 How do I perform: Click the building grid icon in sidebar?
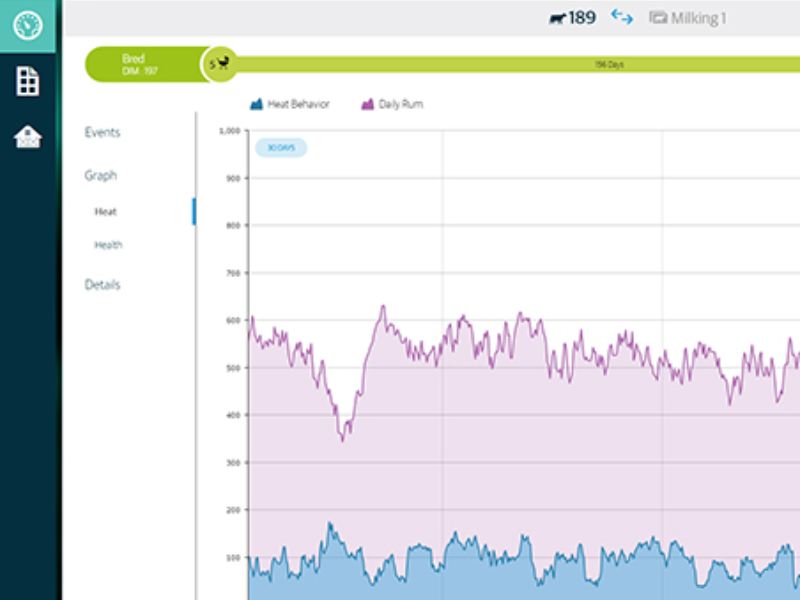point(28,82)
